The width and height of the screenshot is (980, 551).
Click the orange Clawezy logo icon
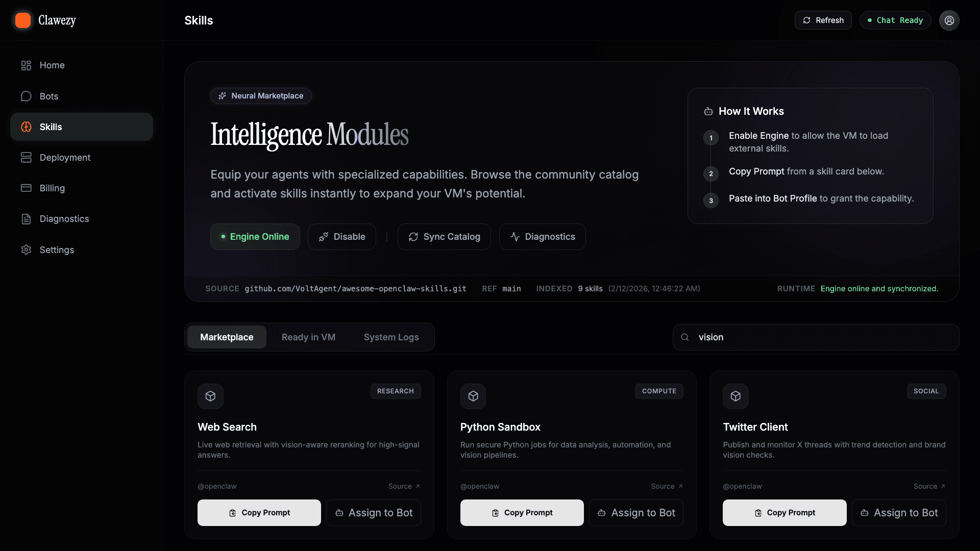point(23,20)
